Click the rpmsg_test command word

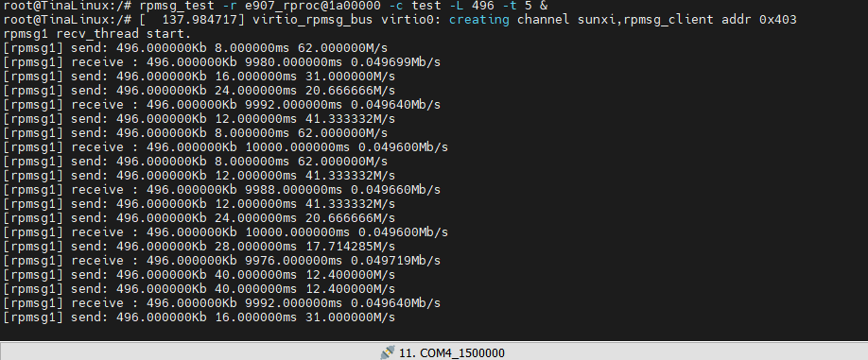179,6
